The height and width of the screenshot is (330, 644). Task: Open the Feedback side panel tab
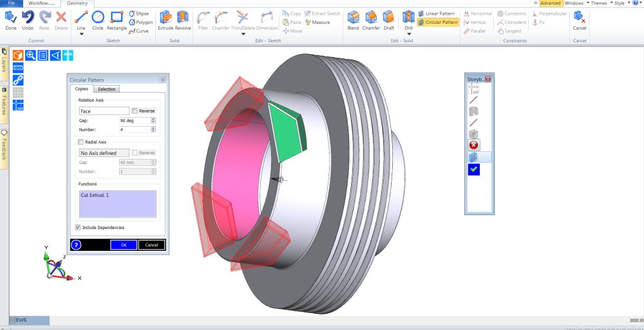click(4, 149)
